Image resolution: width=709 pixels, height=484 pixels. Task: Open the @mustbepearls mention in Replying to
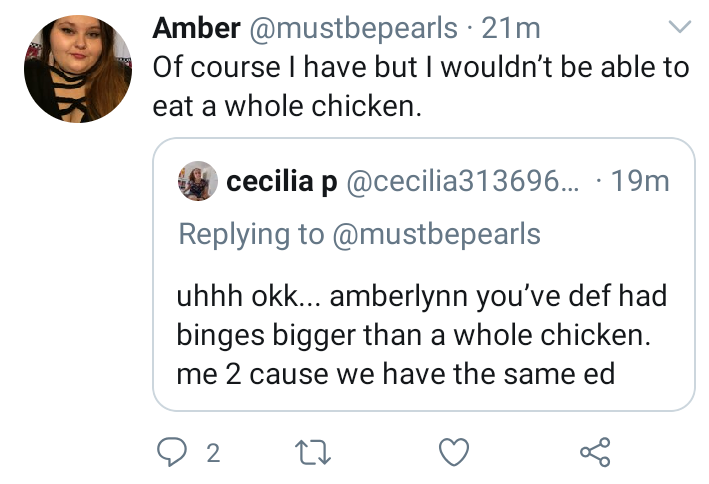tap(436, 234)
